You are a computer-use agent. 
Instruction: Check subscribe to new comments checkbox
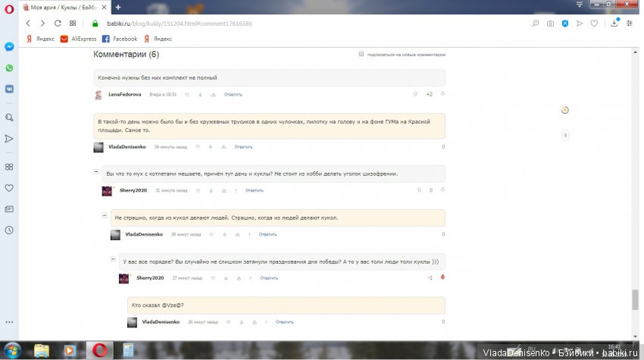pyautogui.click(x=361, y=55)
